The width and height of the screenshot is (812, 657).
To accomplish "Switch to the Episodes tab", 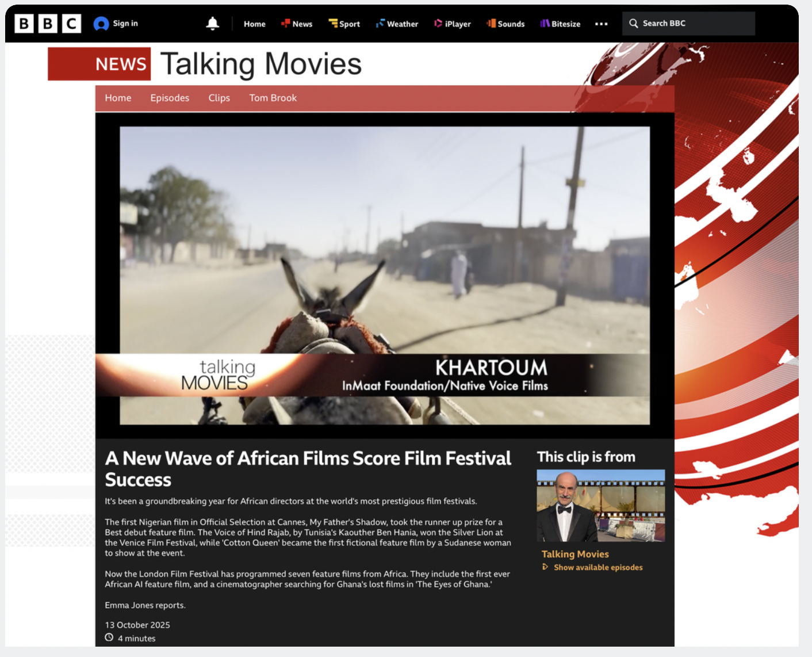I will pos(170,98).
